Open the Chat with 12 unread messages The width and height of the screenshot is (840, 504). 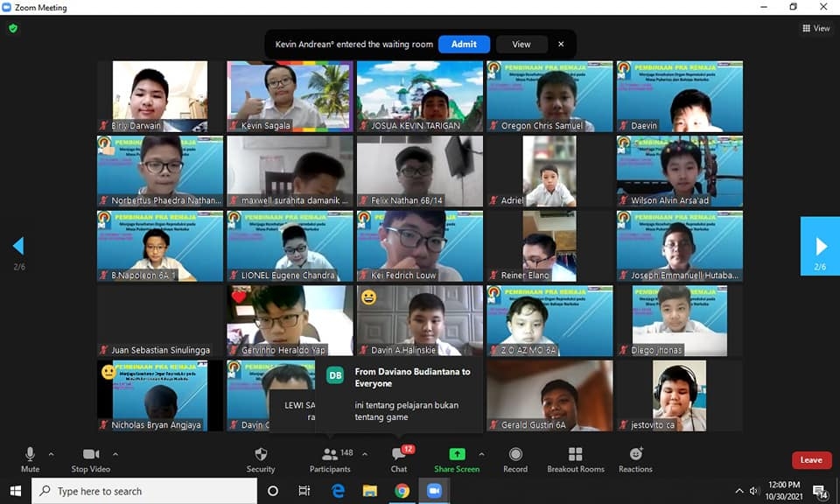click(399, 458)
